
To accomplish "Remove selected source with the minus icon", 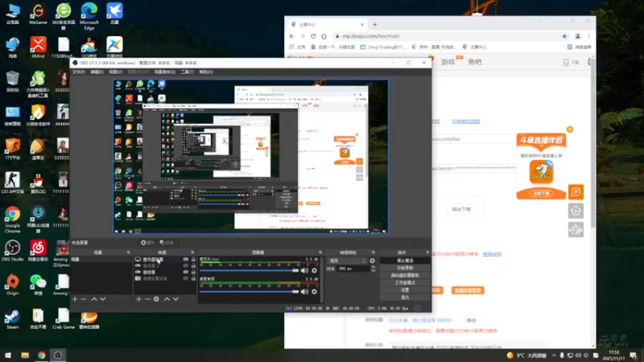I will click(147, 299).
